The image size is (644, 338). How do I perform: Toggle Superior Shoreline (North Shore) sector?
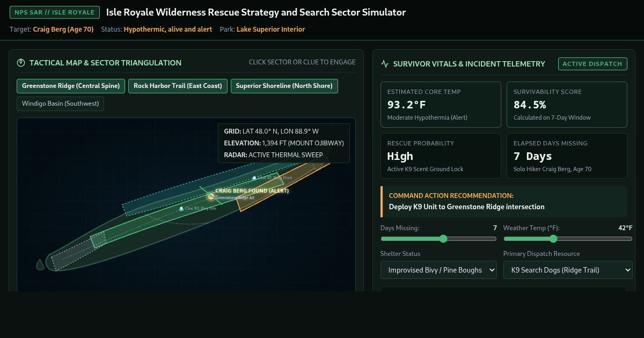pos(284,86)
